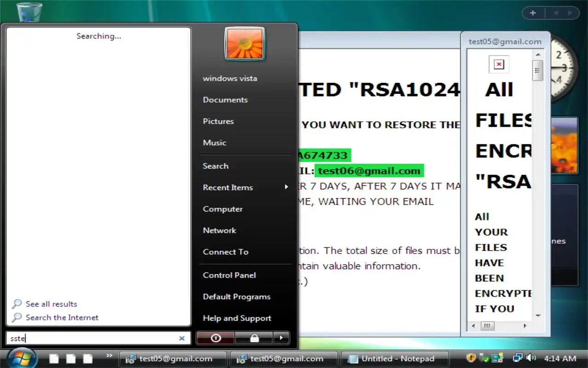Click the volume speaker tray icon
The image size is (588, 368).
(x=531, y=357)
